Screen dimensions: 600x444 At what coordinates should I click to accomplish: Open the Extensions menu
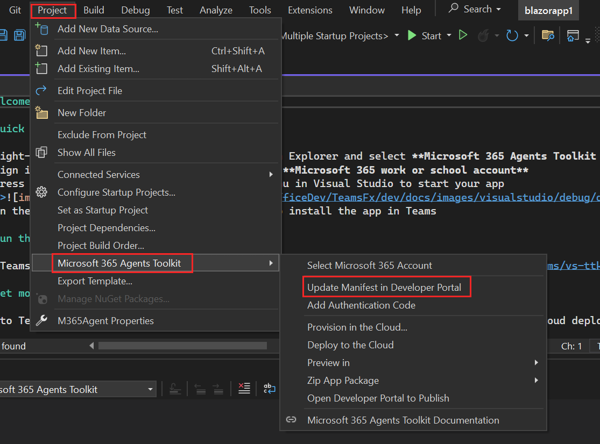[310, 10]
